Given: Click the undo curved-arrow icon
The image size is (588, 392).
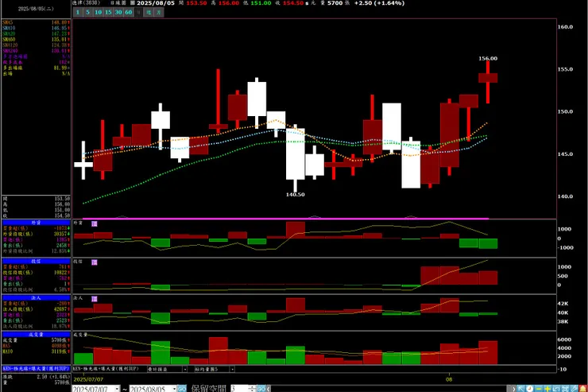Looking at the screenshot, I should (556, 389).
